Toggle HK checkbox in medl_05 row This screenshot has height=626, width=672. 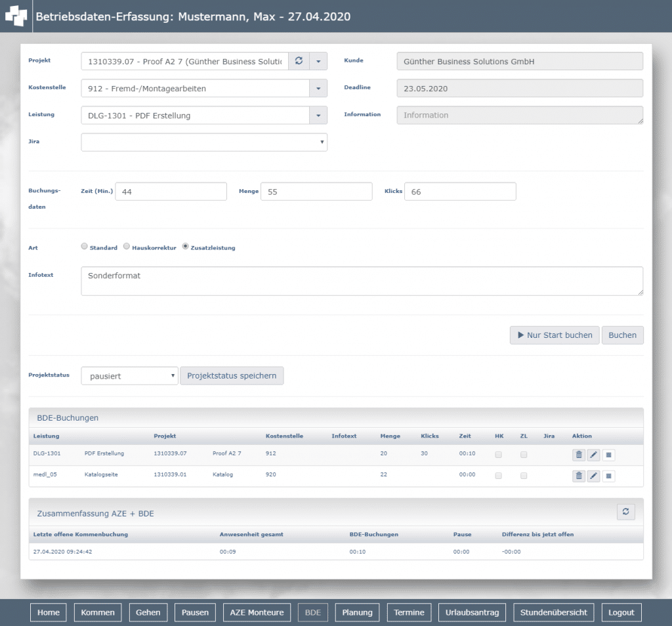tap(499, 476)
